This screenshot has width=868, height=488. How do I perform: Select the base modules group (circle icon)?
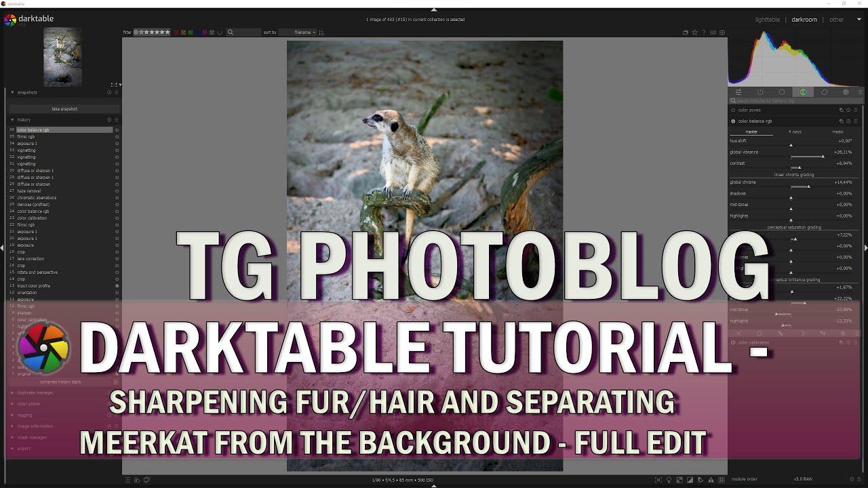(781, 92)
